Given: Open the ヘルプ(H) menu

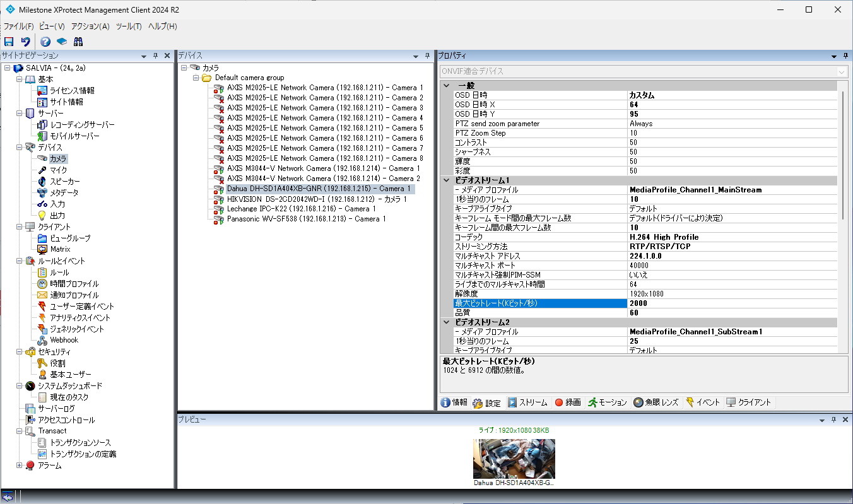Looking at the screenshot, I should pyautogui.click(x=162, y=26).
